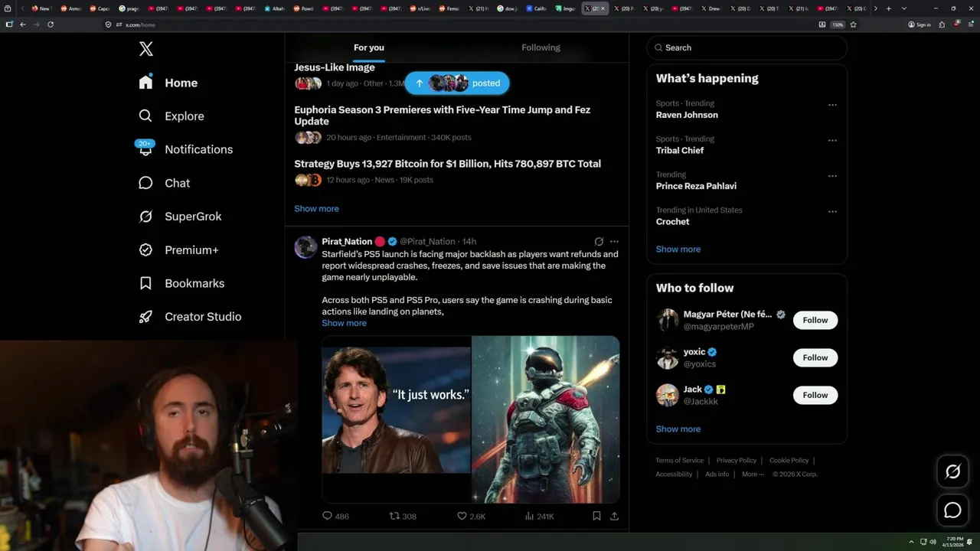
Task: Click the browser Sign in button
Action: [919, 24]
